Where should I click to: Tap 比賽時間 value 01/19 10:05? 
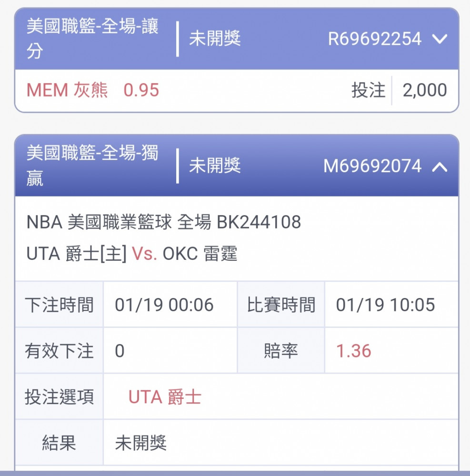(x=385, y=305)
